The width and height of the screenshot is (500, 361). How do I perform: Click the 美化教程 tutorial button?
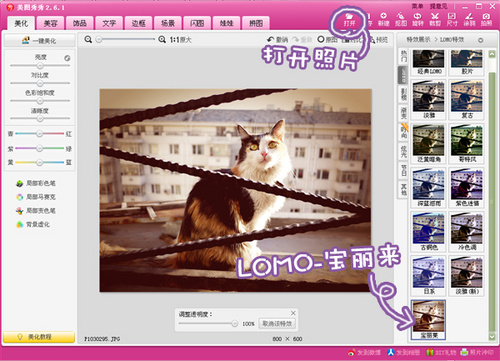click(x=39, y=337)
